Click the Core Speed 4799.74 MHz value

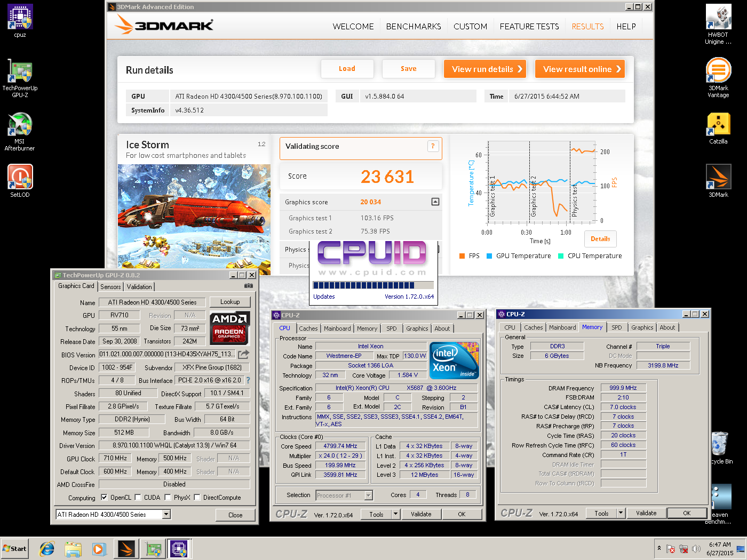tap(340, 446)
